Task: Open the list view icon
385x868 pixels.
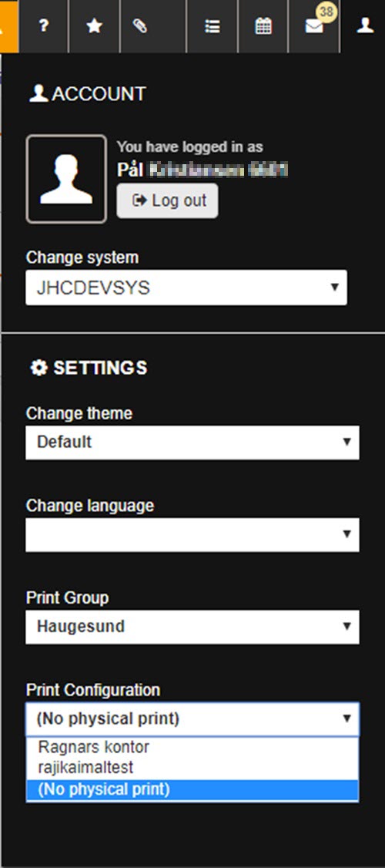Action: point(213,26)
